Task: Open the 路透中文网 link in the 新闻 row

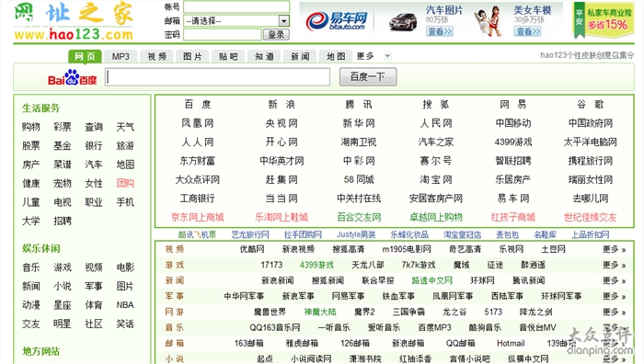Action: pyautogui.click(x=431, y=280)
